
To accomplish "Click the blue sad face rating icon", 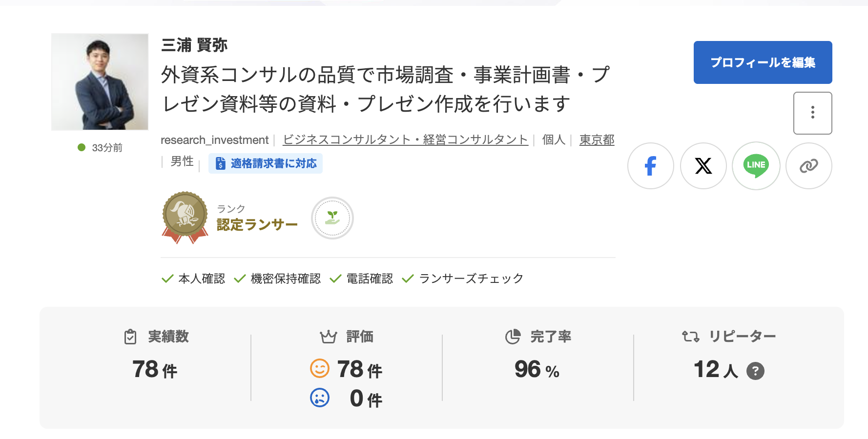I will (x=320, y=398).
